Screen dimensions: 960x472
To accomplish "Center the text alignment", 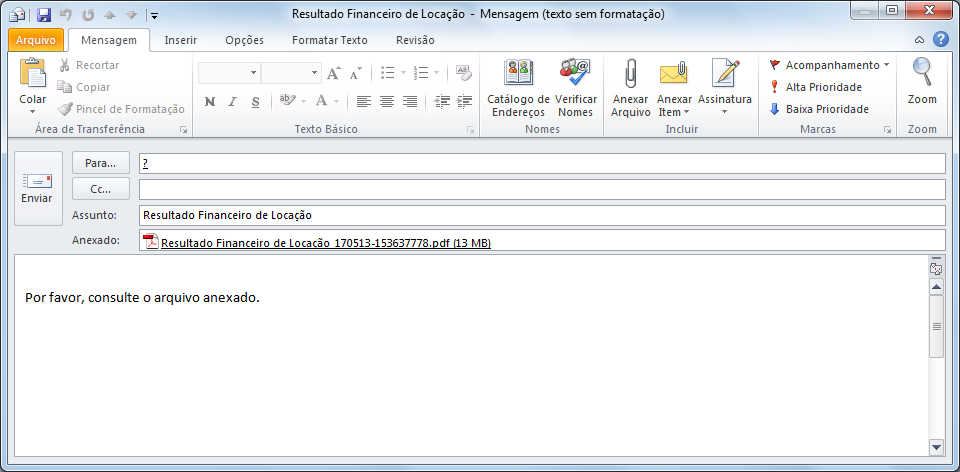I will coord(386,102).
